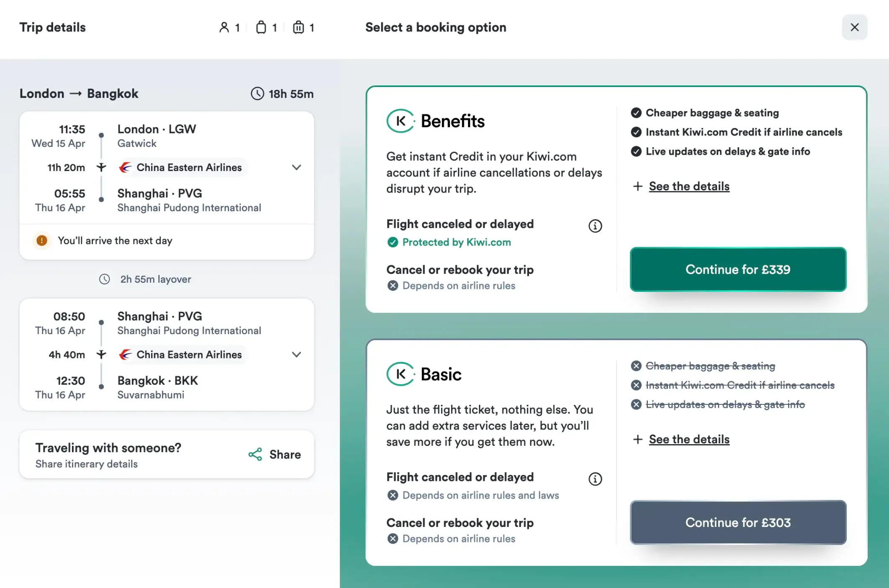Click the Share itinerary icon
The image size is (889, 588).
(x=255, y=455)
